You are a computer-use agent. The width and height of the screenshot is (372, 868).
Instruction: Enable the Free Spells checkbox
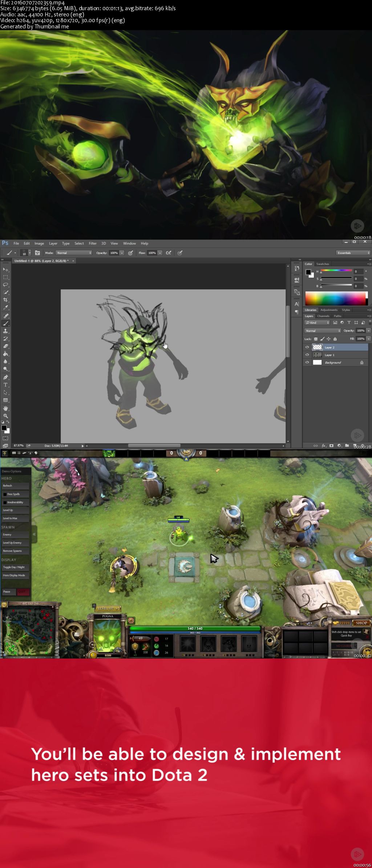click(x=5, y=494)
